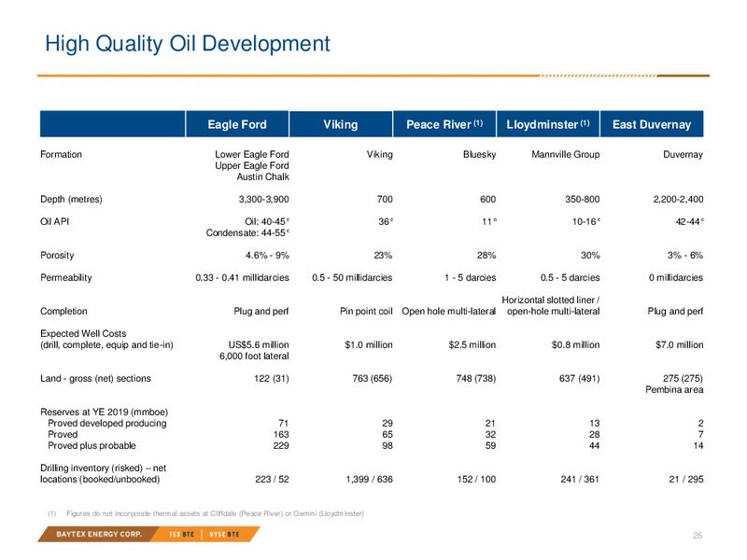The image size is (747, 560).
Task: Click the Completion row label
Action: 63,311
